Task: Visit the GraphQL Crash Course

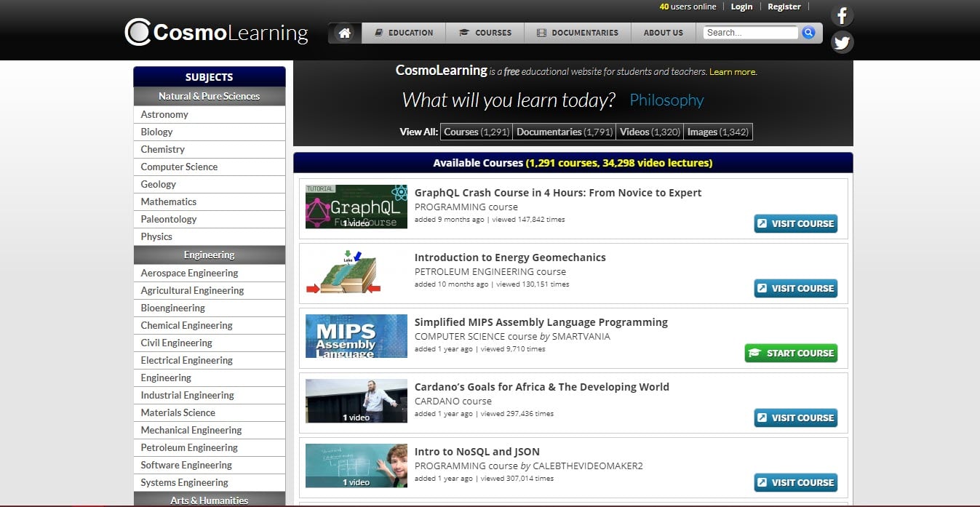Action: pyautogui.click(x=795, y=223)
